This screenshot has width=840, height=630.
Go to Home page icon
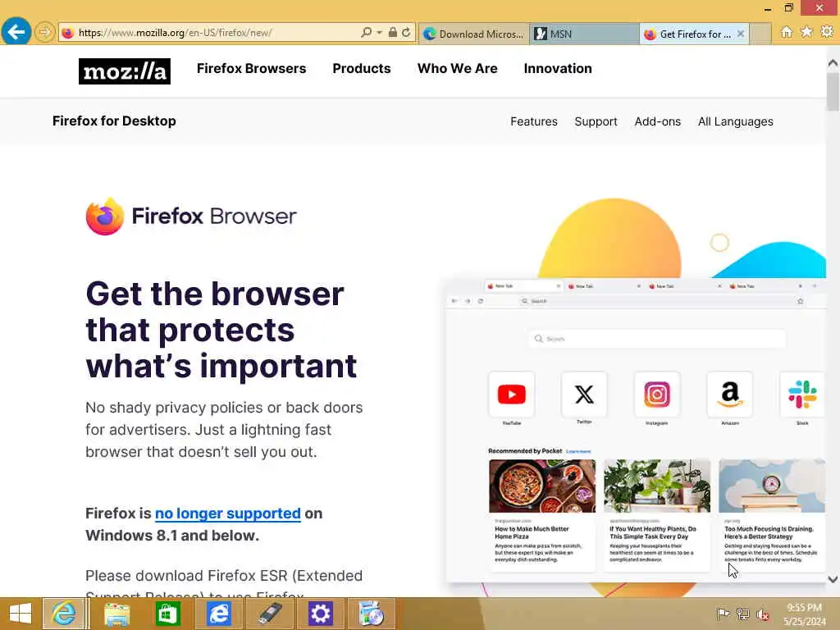787,32
